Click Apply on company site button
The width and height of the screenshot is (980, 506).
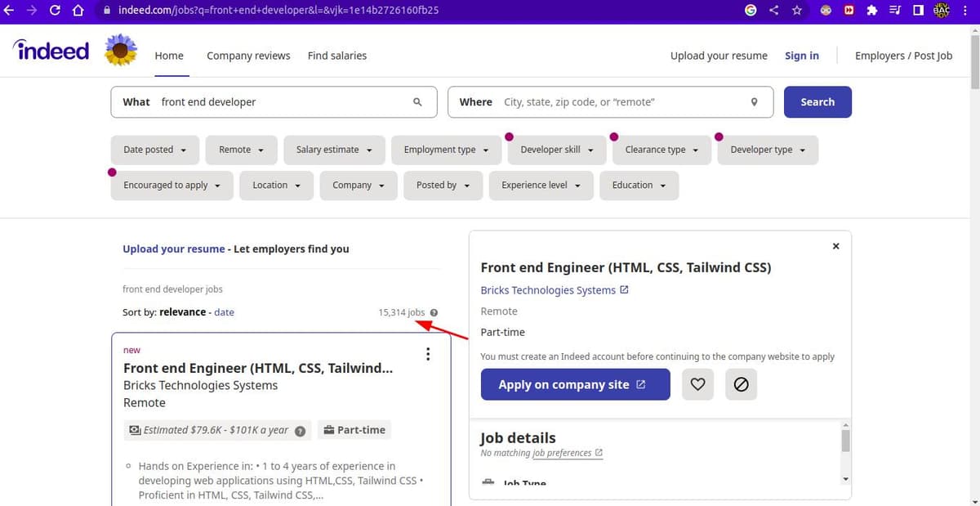coord(575,384)
